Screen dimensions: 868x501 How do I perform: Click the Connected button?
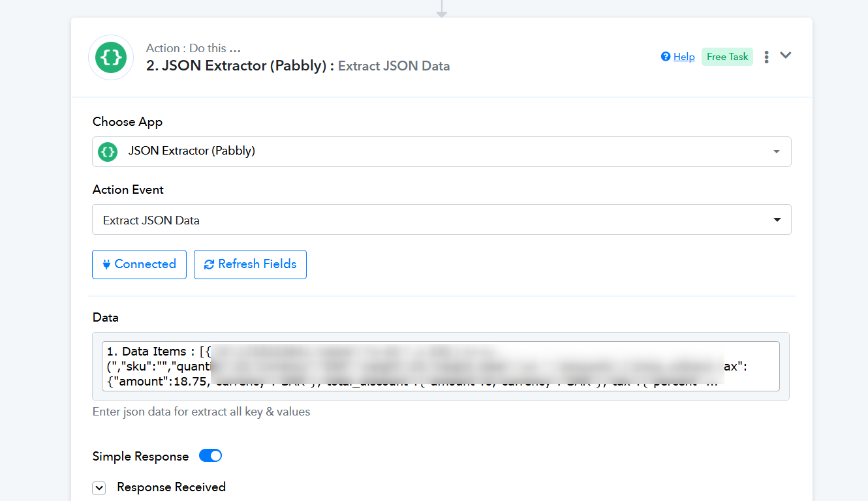139,264
